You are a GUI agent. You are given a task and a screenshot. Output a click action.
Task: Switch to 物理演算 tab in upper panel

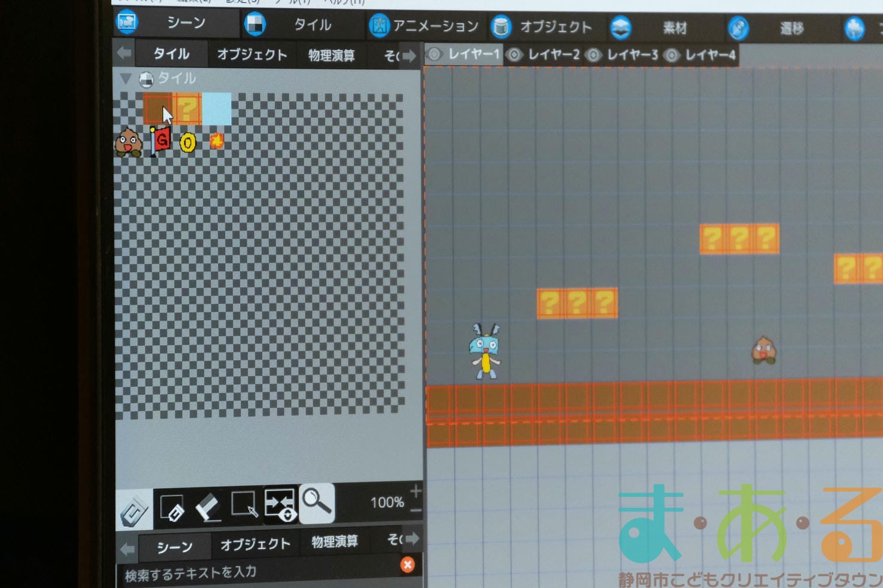tap(331, 56)
